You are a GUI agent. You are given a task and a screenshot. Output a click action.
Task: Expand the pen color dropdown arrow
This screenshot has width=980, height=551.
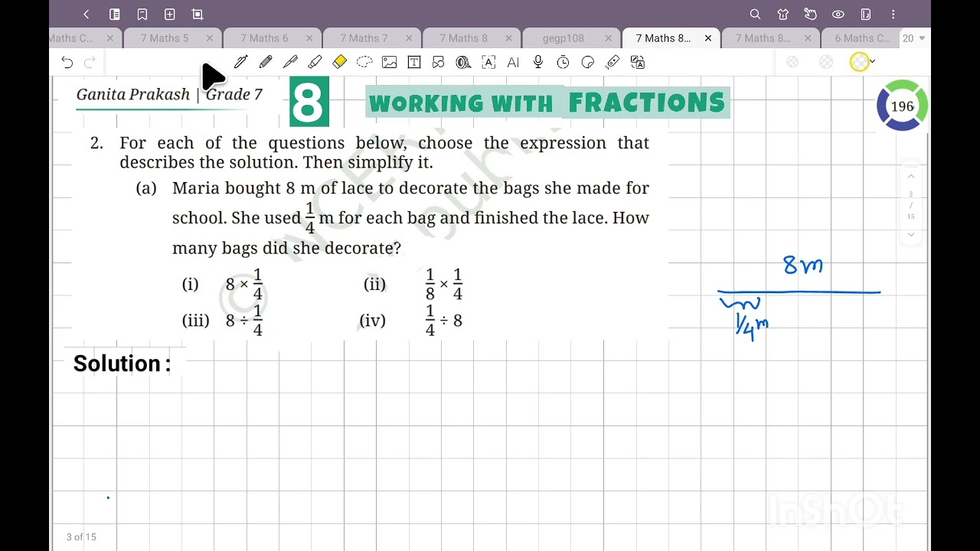tap(873, 61)
